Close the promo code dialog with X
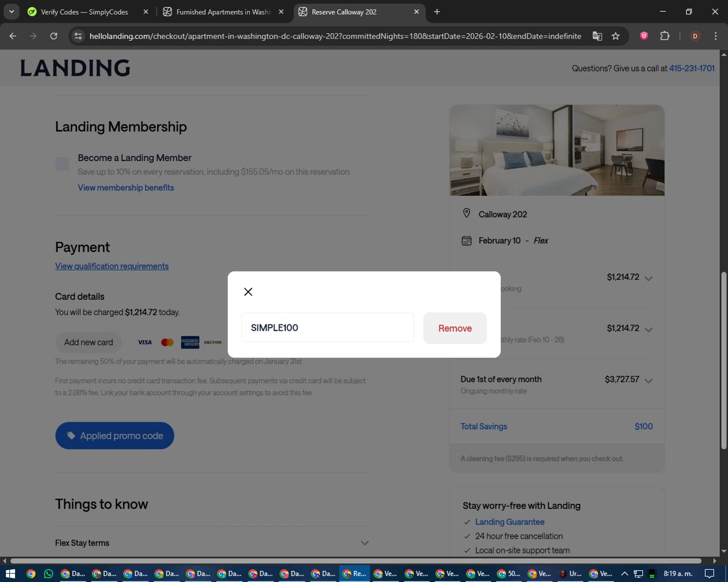Screen dimensions: 728x582 (248, 291)
